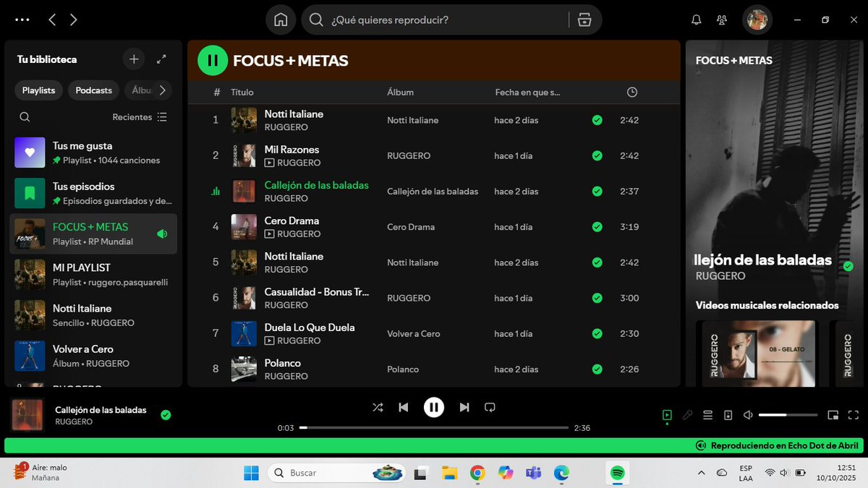Viewport: 868px width, 488px height.
Task: Pause the playlist with the green header button
Action: (213, 61)
